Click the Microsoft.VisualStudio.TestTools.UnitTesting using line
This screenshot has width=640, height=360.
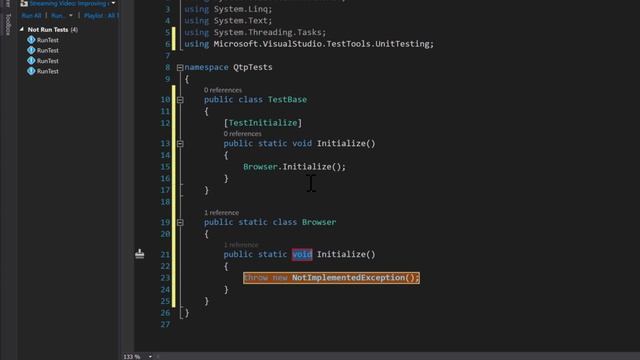point(309,44)
